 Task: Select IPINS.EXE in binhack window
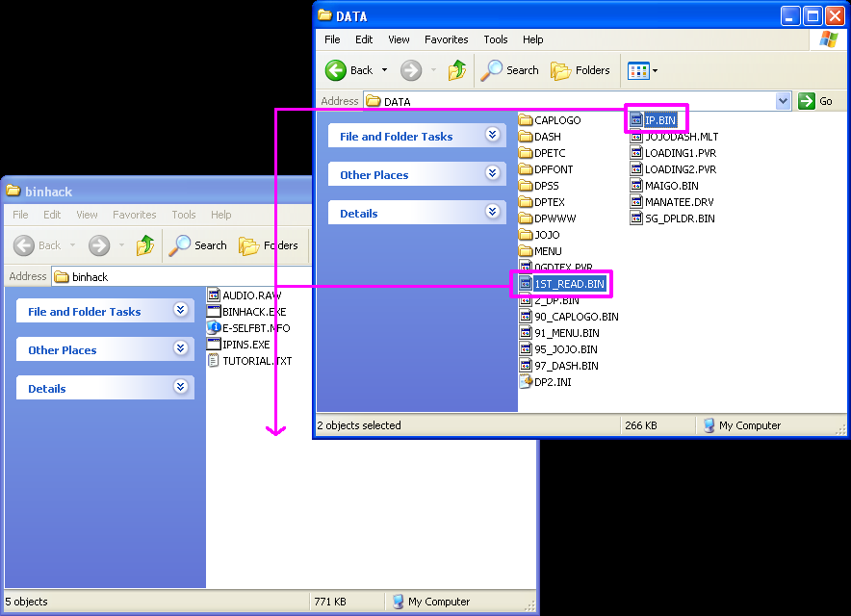(x=239, y=344)
